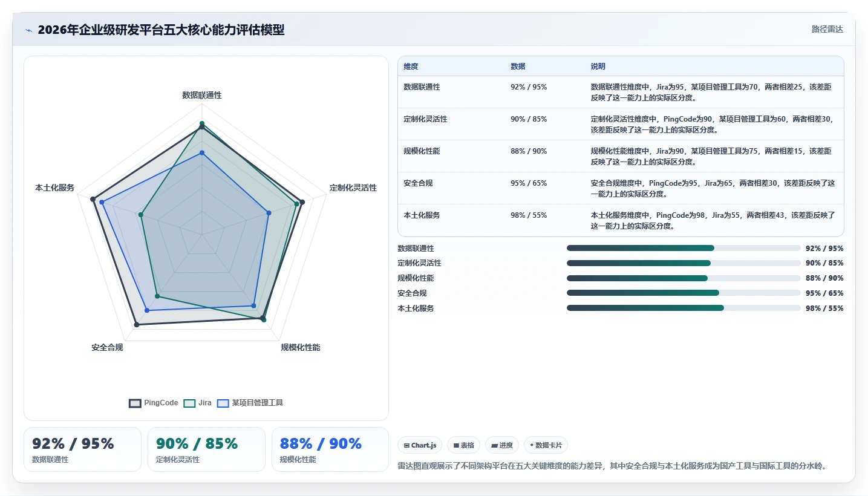Click the 92% / 95% value in the table
Viewport: 868px width, 496px height.
pos(529,87)
